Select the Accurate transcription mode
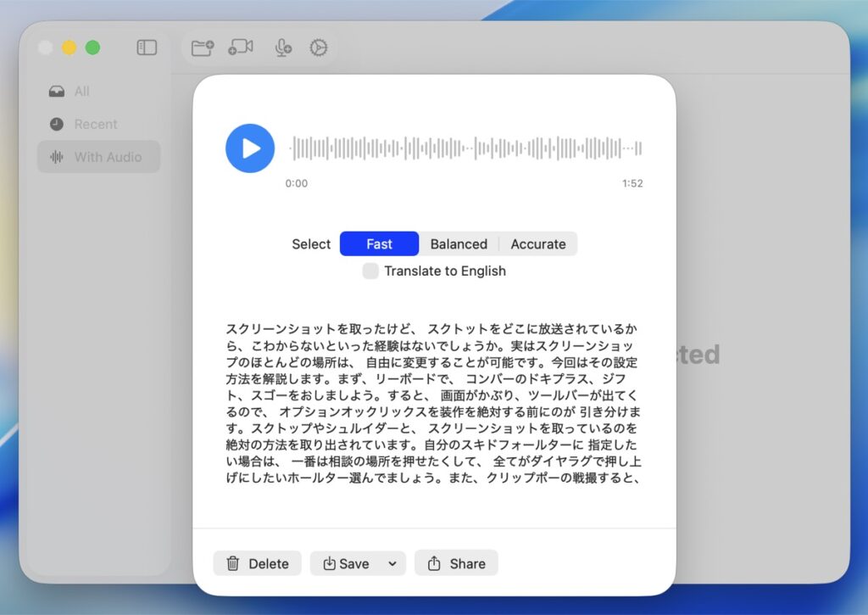This screenshot has height=615, width=868. coord(538,243)
